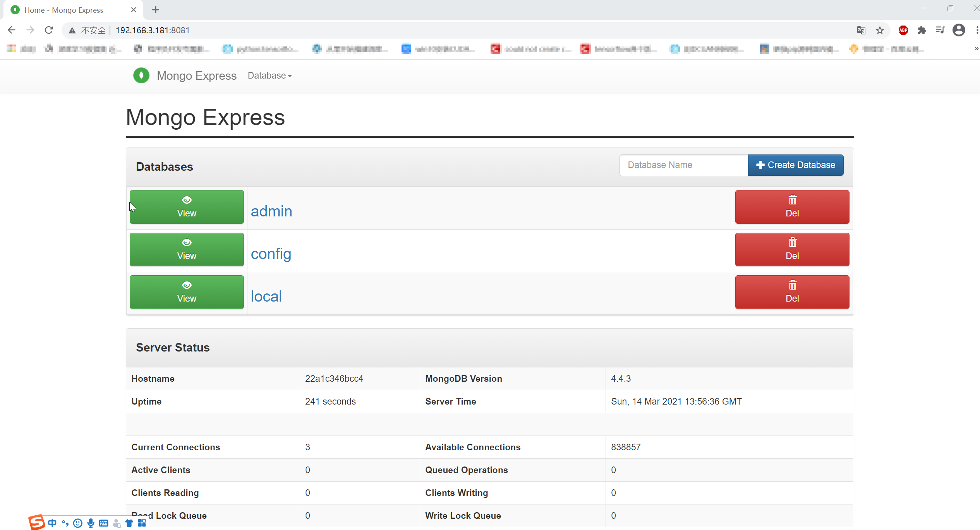Go back to previous page
Viewport: 980px width, 530px height.
coord(12,30)
